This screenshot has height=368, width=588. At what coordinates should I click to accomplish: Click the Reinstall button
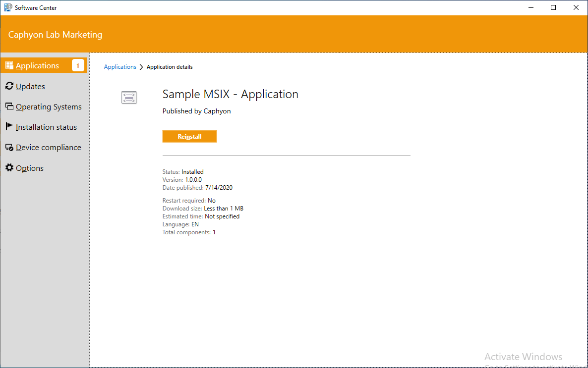(x=190, y=136)
